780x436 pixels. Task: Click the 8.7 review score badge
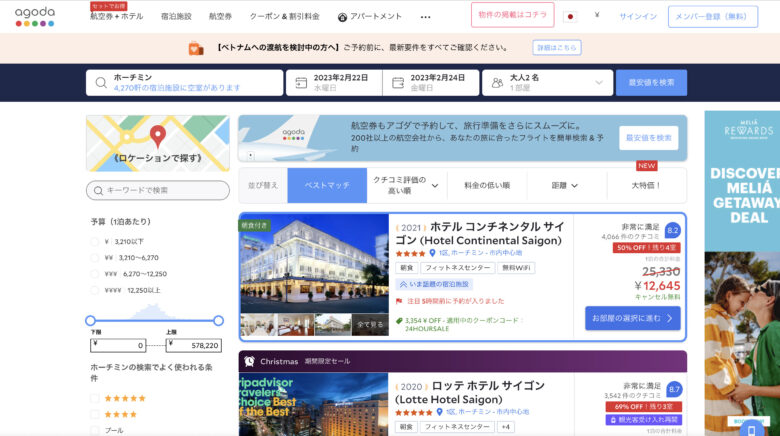(674, 389)
